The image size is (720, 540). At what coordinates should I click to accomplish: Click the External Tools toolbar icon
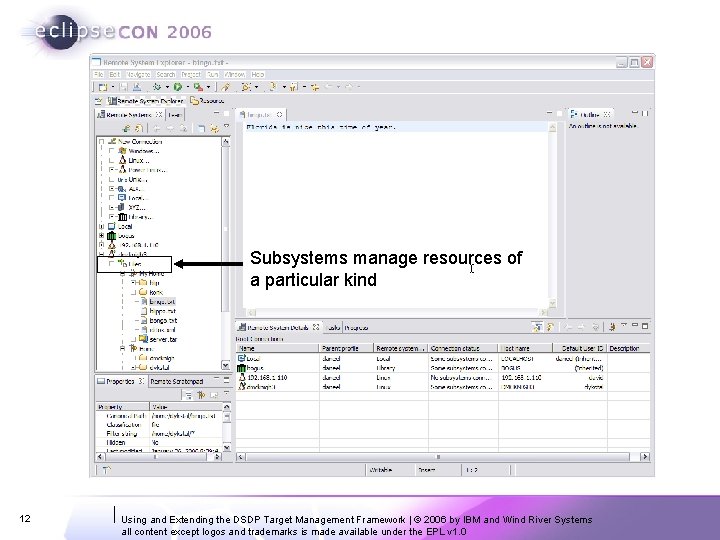coord(198,87)
